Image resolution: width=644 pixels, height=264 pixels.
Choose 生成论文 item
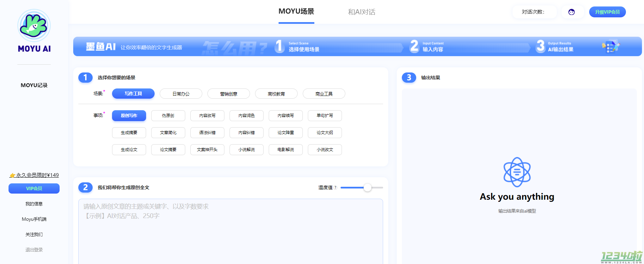pyautogui.click(x=129, y=150)
